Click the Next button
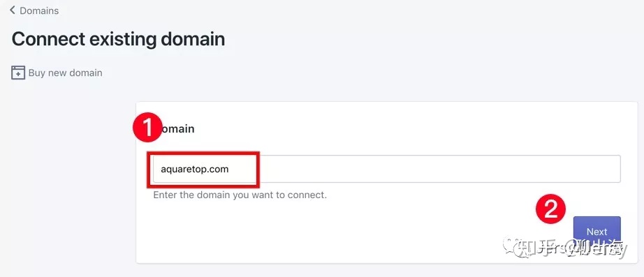Image resolution: width=644 pixels, height=277 pixels. click(x=597, y=232)
